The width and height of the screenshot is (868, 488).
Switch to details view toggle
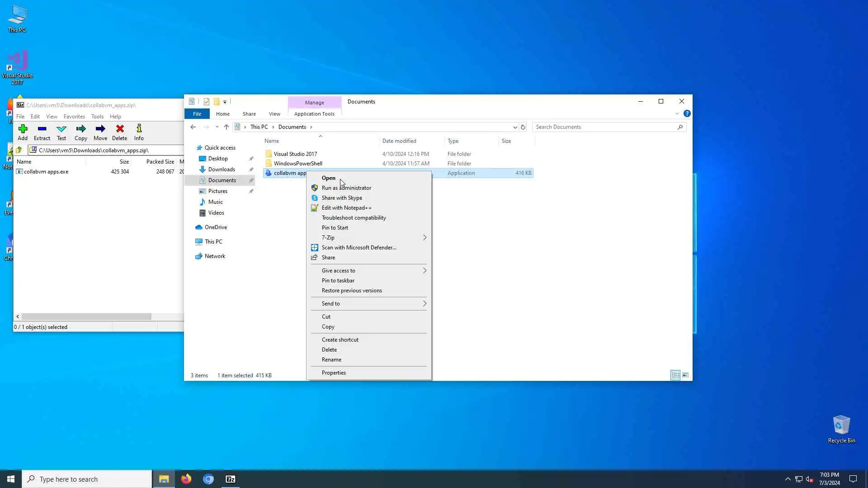[675, 375]
